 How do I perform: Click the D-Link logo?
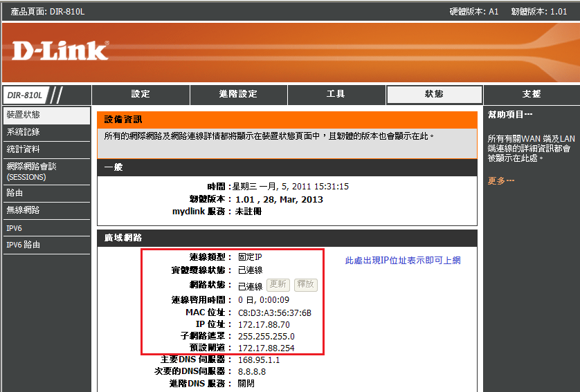pyautogui.click(x=60, y=50)
